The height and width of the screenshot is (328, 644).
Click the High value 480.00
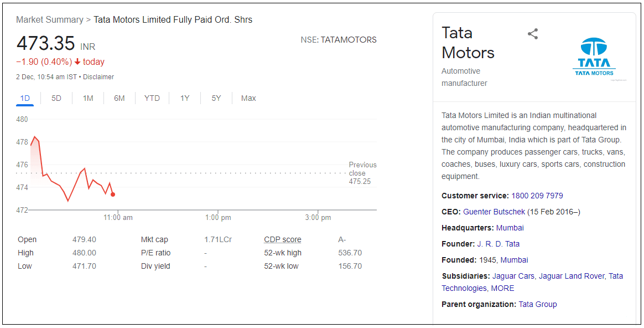(x=84, y=253)
